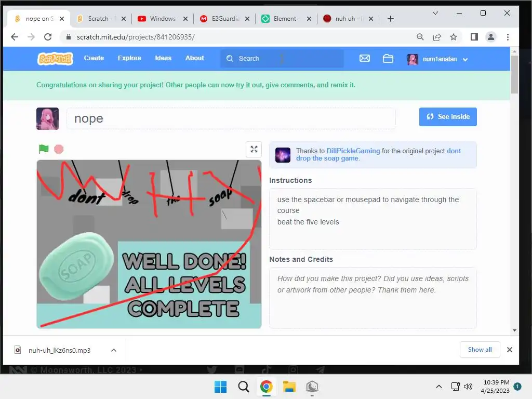The width and height of the screenshot is (532, 399).
Task: Click the num1anafan avatar in navbar
Action: pyautogui.click(x=413, y=59)
